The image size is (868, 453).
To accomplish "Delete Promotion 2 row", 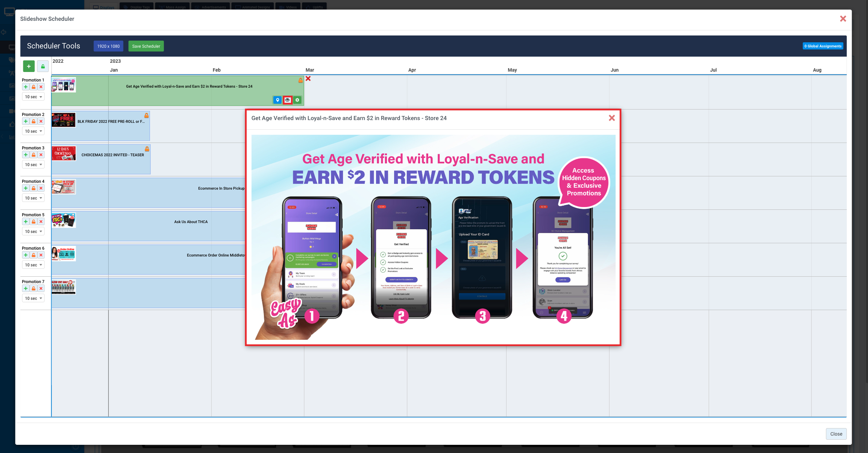I will tap(41, 121).
